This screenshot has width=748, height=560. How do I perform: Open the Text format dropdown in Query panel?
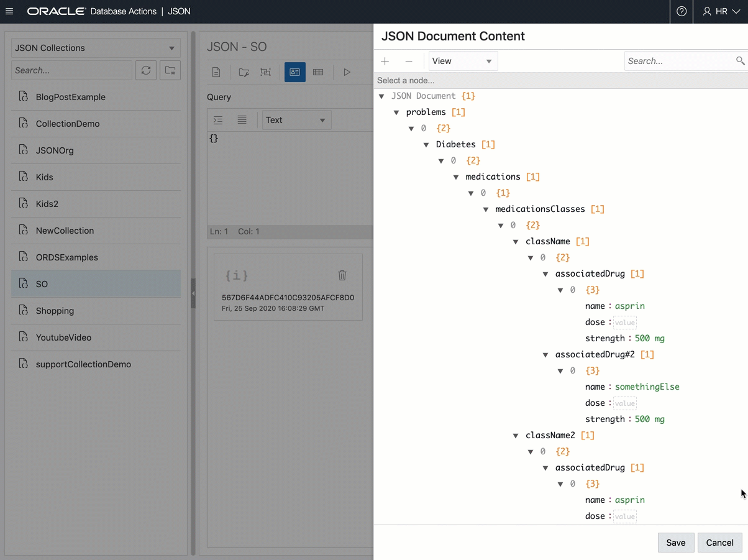[296, 120]
